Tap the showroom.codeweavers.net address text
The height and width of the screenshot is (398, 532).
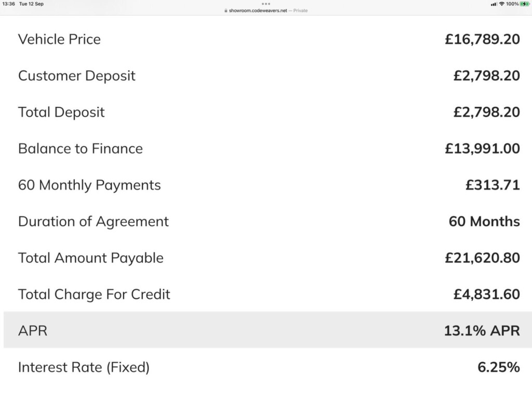point(258,10)
